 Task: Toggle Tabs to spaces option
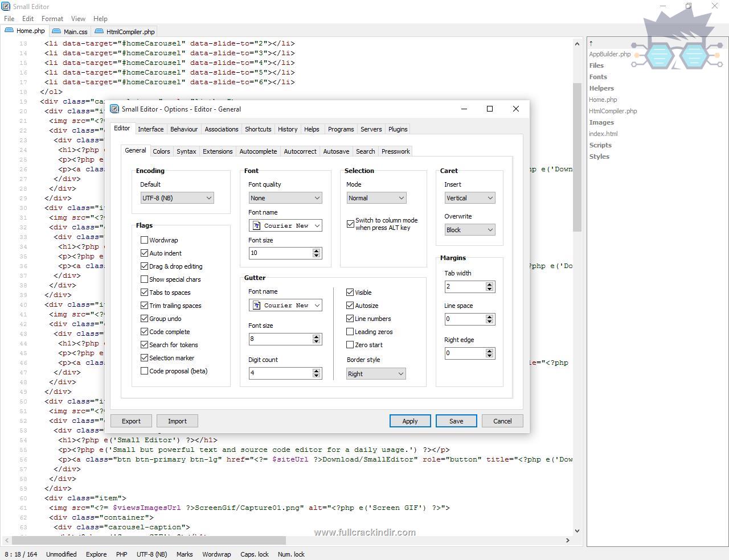click(144, 293)
